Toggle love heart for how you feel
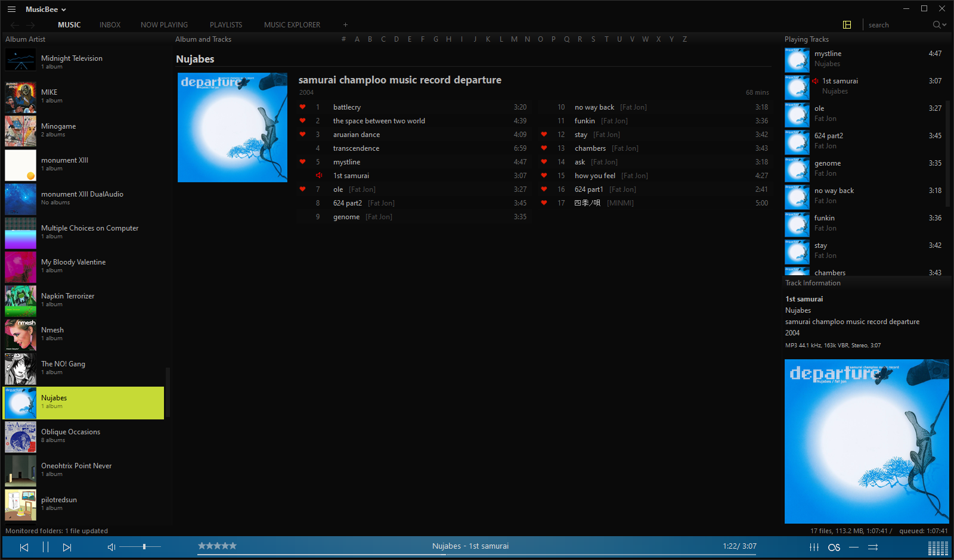The height and width of the screenshot is (560, 954). click(x=544, y=176)
